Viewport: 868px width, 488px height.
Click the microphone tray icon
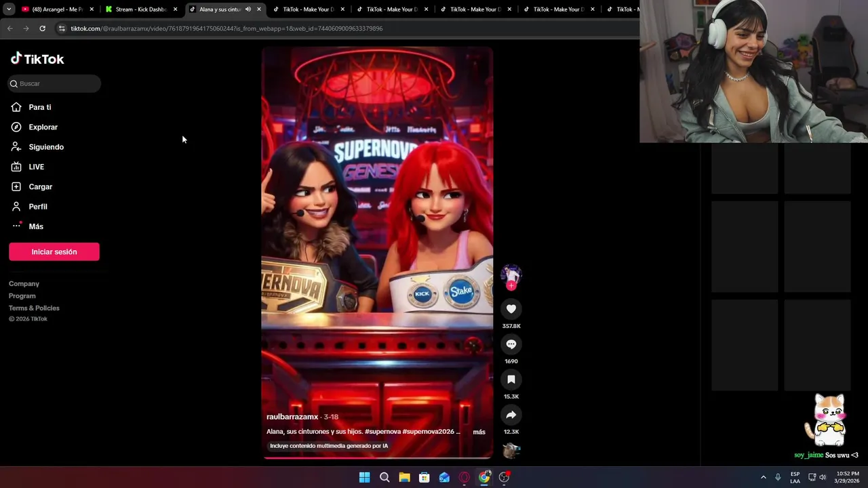click(778, 477)
